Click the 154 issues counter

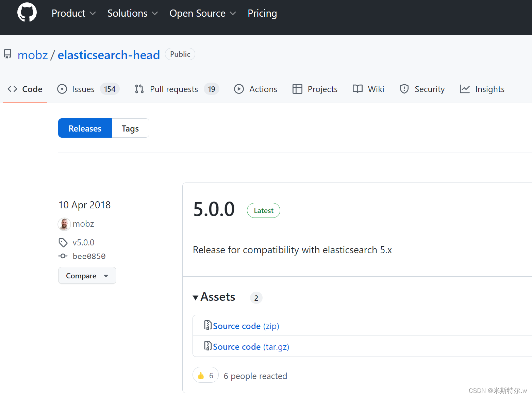[x=110, y=89]
